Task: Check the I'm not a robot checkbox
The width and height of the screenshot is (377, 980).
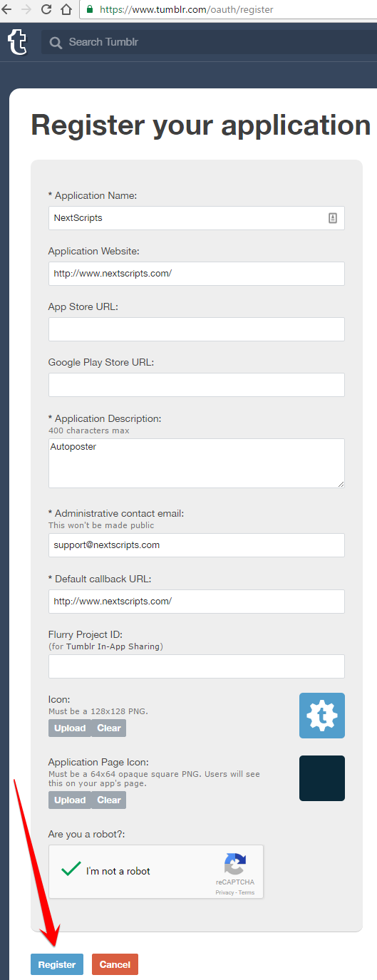Action: tap(71, 870)
